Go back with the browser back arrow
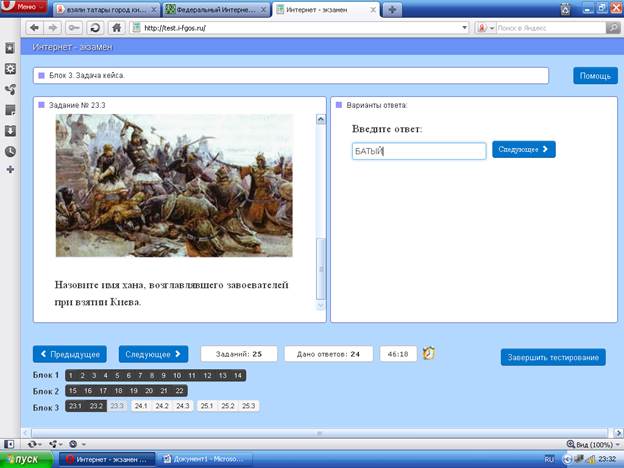 click(x=35, y=27)
